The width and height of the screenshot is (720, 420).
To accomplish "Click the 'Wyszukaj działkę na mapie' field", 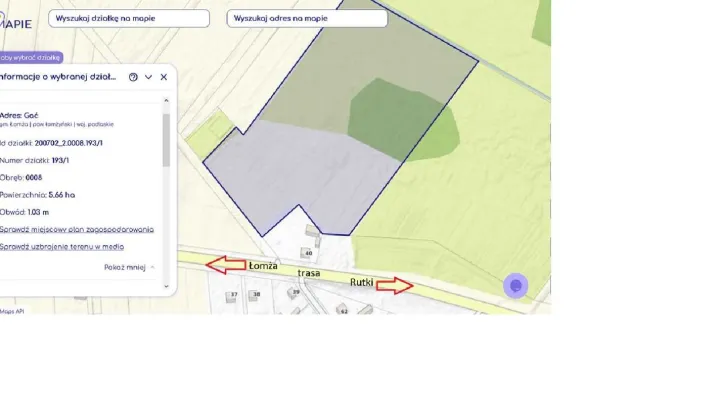I will coord(129,18).
